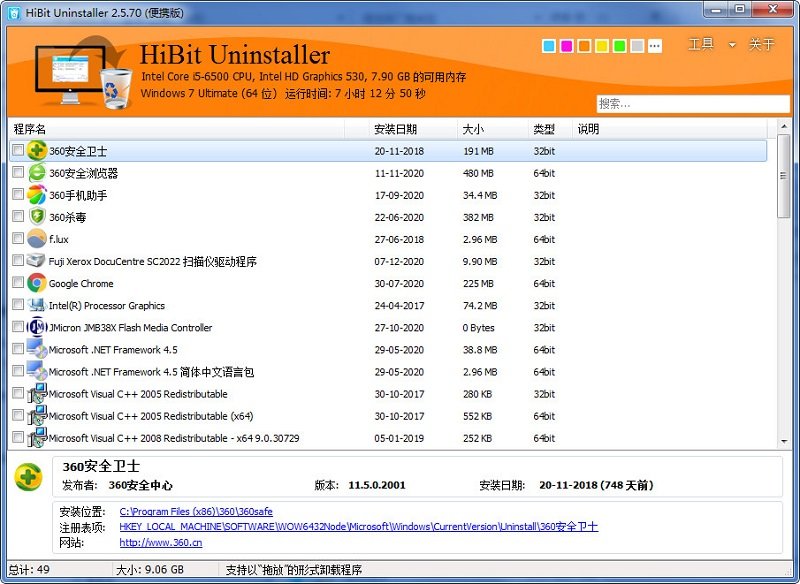Enable the f.lux checkbox
Image resolution: width=800 pixels, height=584 pixels.
(x=18, y=238)
